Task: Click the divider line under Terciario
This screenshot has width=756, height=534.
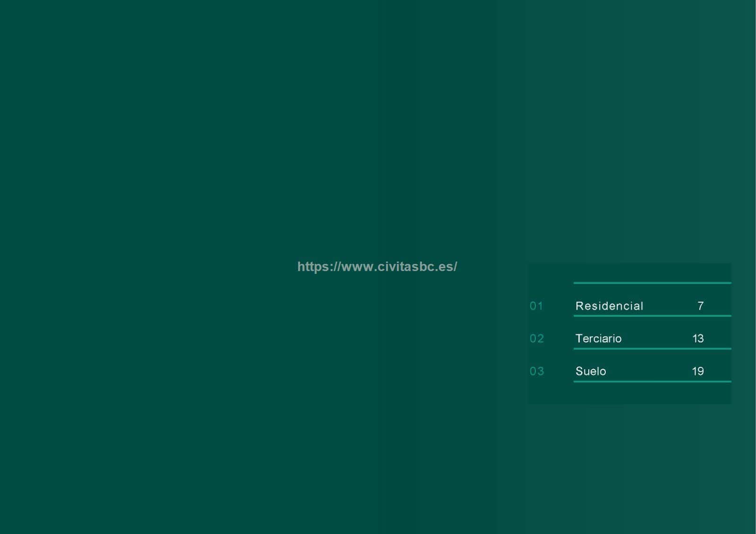Action: click(652, 348)
